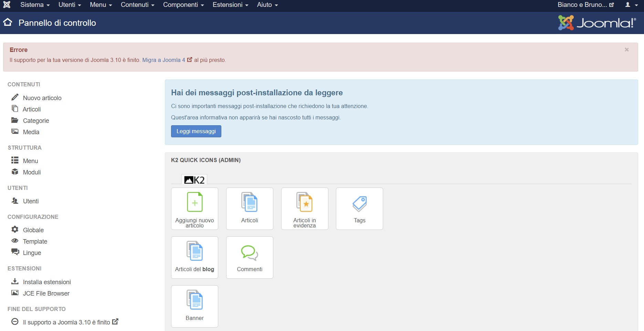Click the Joomla logo icon in the top-left corner
The width and height of the screenshot is (644, 331).
(x=7, y=5)
